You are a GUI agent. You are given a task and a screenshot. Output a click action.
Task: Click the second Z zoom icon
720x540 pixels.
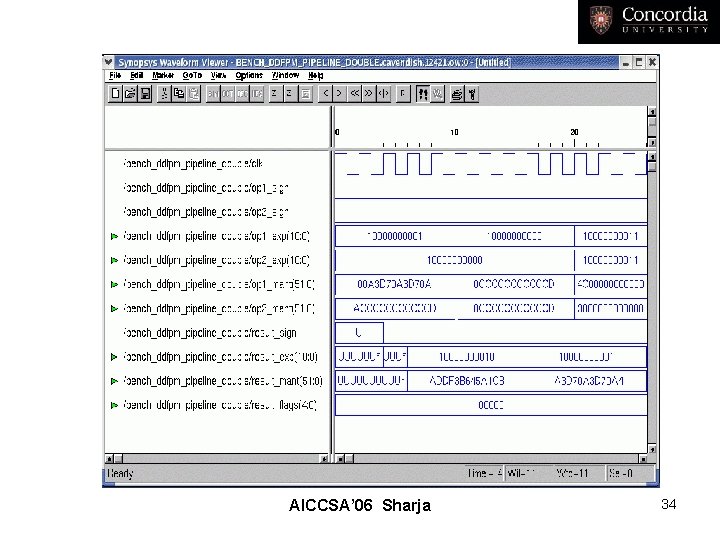pos(290,94)
